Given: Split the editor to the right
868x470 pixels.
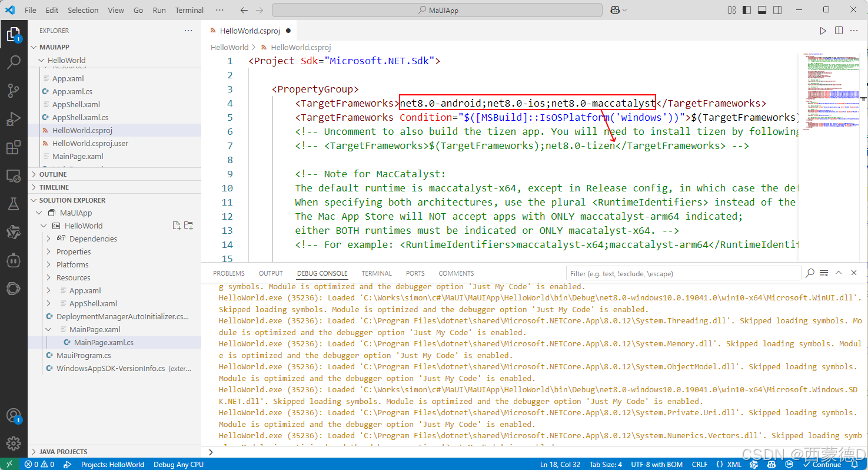Looking at the screenshot, I should tap(839, 31).
